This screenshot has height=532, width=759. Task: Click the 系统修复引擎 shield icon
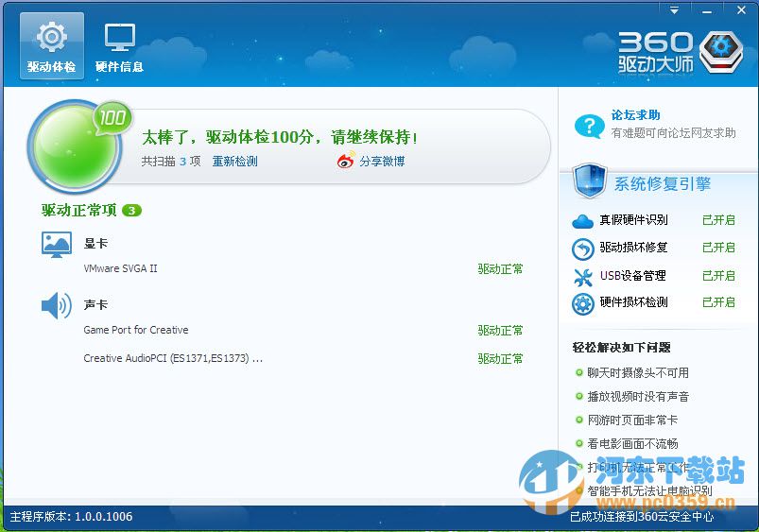pyautogui.click(x=590, y=181)
